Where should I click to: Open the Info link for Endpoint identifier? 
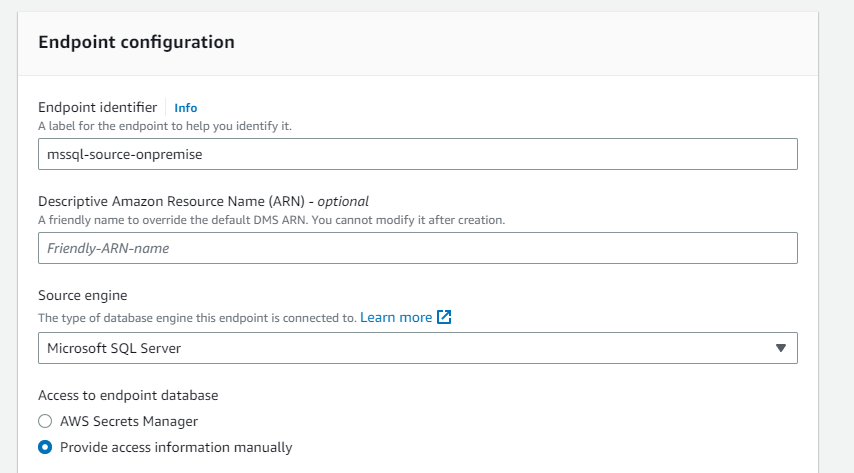click(x=186, y=107)
